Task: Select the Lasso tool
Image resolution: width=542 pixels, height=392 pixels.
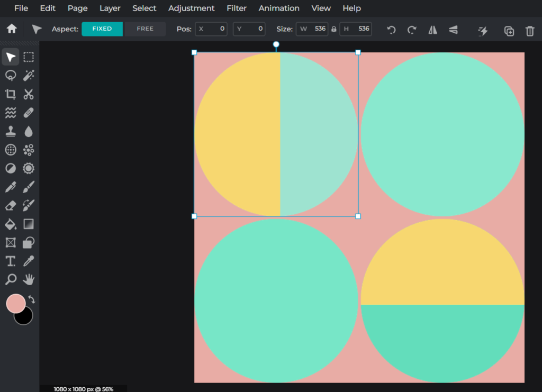Action: pyautogui.click(x=10, y=75)
